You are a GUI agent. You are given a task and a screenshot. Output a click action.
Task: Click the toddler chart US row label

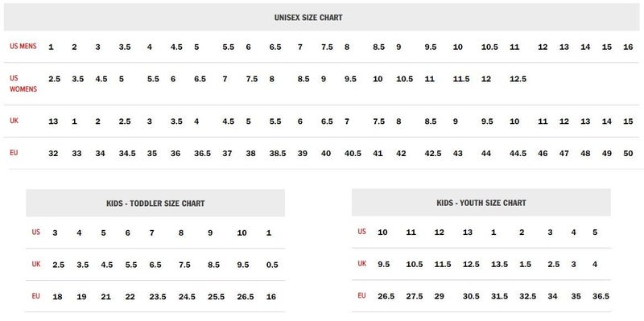tap(36, 232)
